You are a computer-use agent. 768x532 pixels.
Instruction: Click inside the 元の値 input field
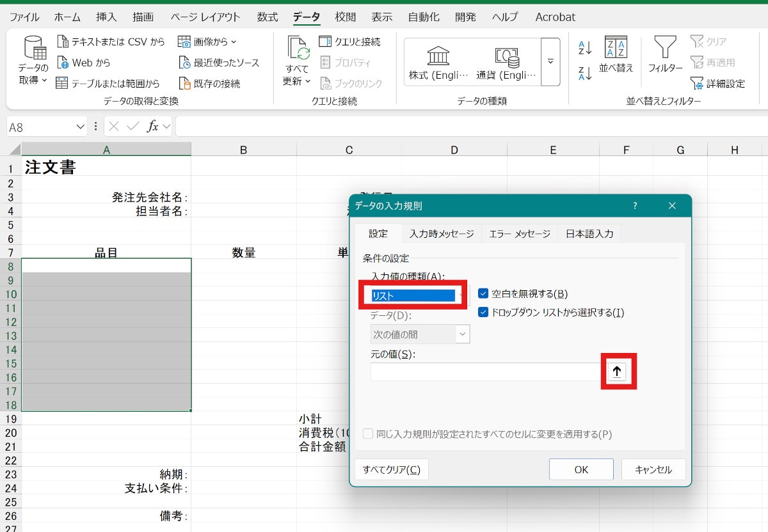[x=484, y=372]
